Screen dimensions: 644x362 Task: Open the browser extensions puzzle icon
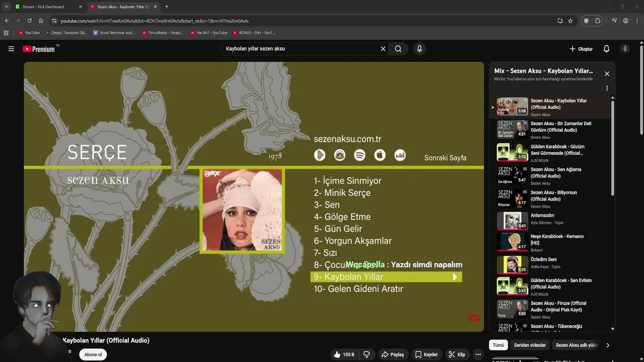(x=598, y=21)
